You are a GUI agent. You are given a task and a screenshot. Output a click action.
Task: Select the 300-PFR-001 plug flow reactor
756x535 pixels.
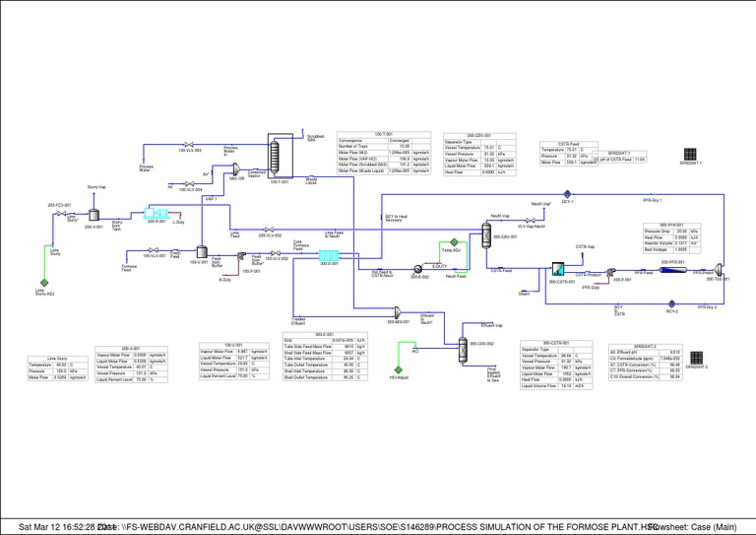673,270
